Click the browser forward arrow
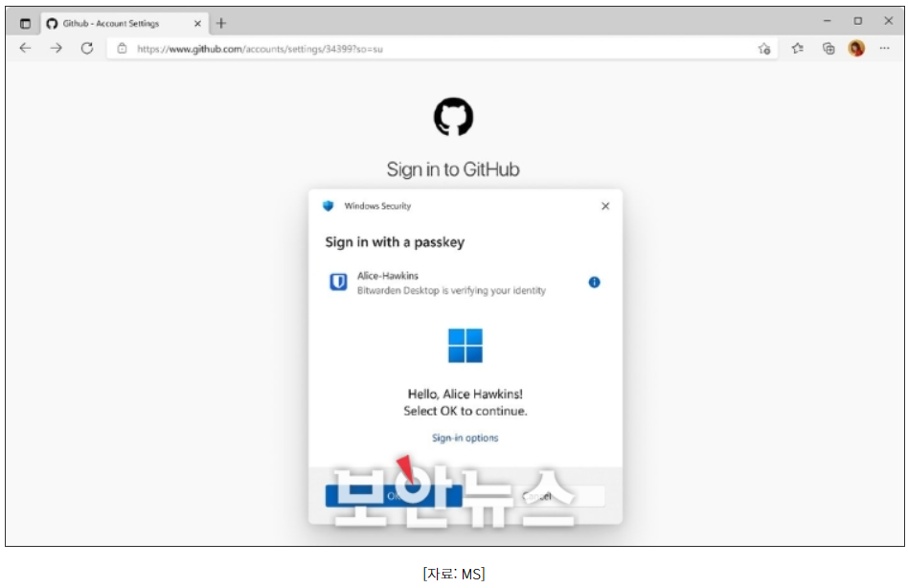 point(57,48)
